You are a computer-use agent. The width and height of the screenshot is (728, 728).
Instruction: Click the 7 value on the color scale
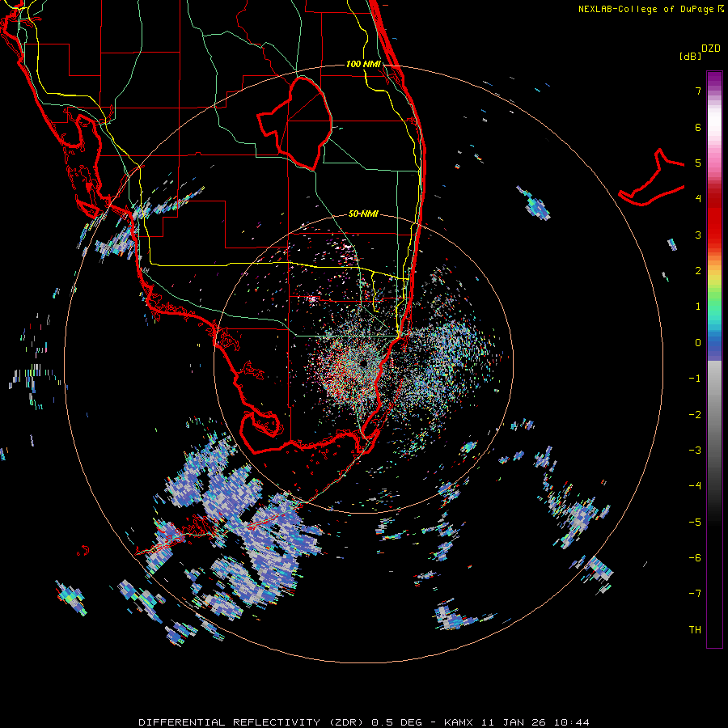point(698,91)
